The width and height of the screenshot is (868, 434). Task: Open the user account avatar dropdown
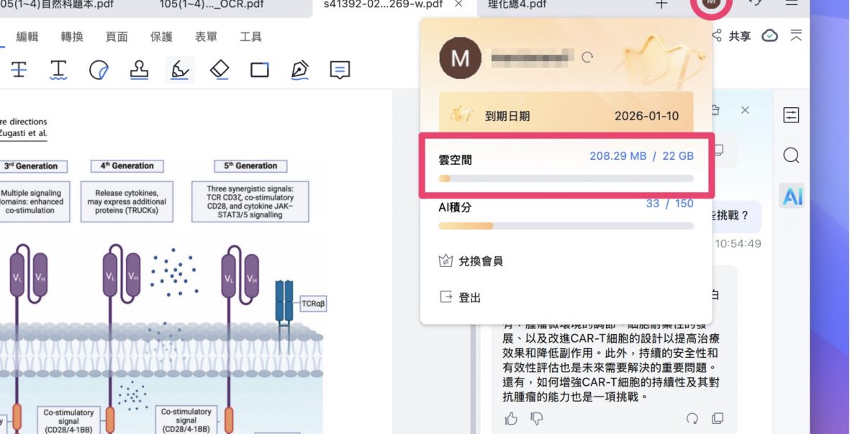coord(711,4)
